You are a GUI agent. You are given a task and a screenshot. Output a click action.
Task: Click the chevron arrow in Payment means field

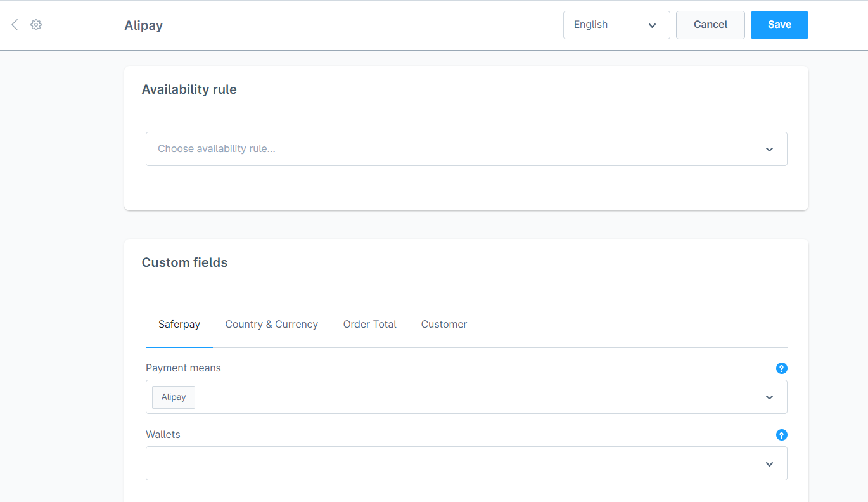(769, 397)
